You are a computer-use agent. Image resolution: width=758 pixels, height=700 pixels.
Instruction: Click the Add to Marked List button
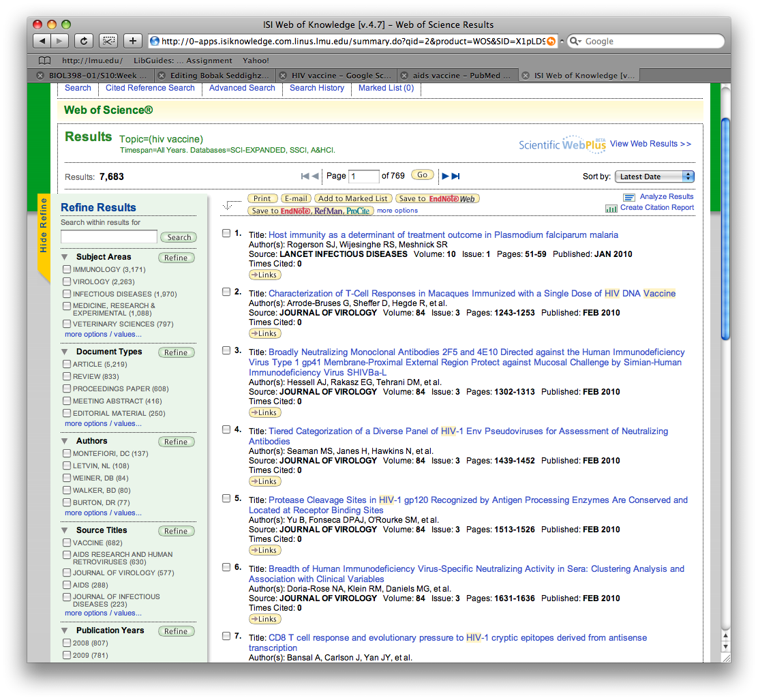(x=353, y=198)
